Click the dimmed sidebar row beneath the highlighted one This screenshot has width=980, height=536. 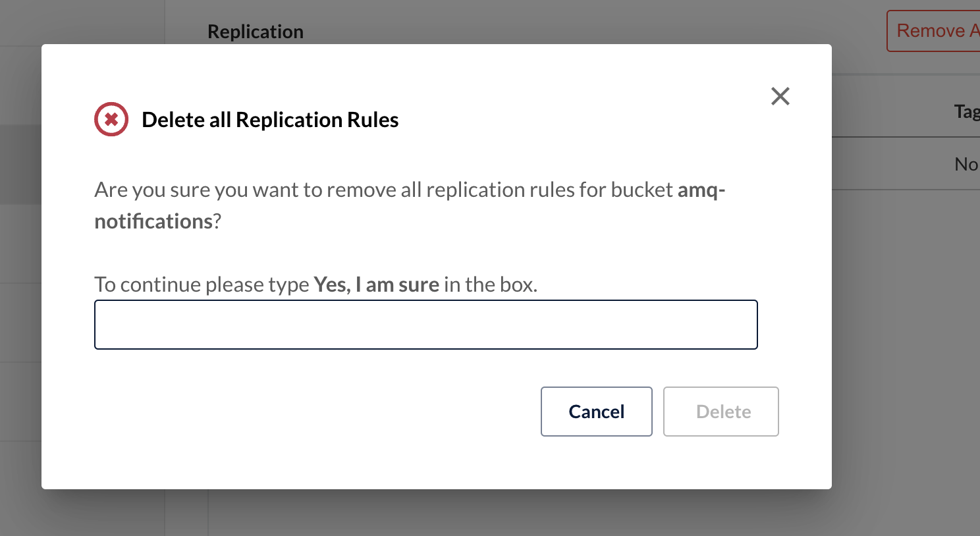[x=20, y=244]
